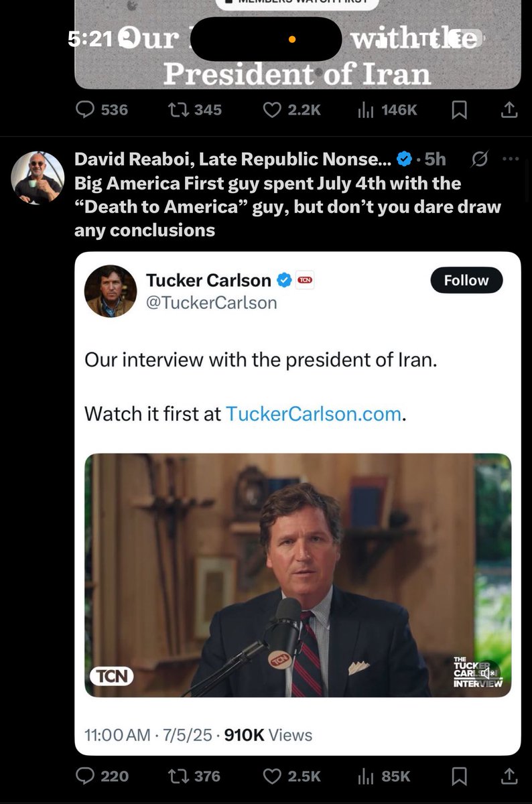Open the three-dot more menu on Reaboi's post

coord(511,159)
